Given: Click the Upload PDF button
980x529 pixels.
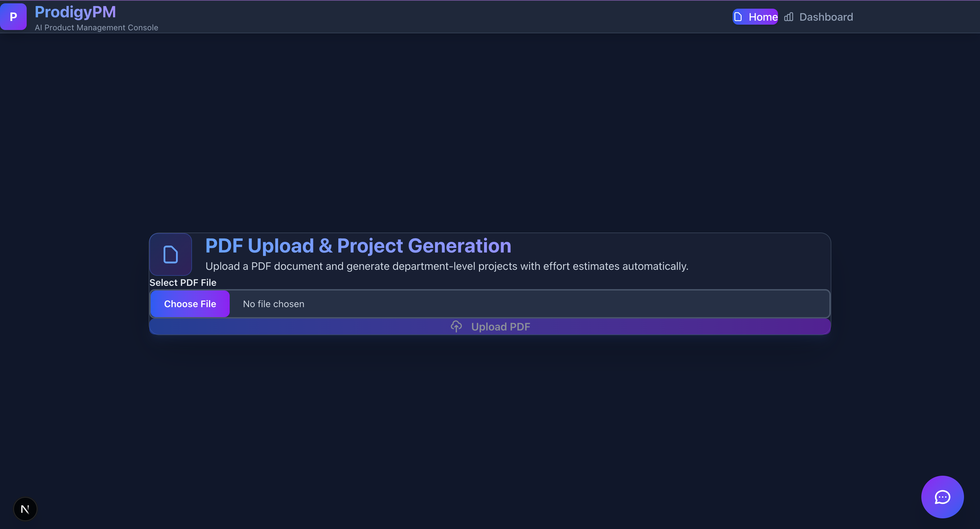Looking at the screenshot, I should point(490,327).
